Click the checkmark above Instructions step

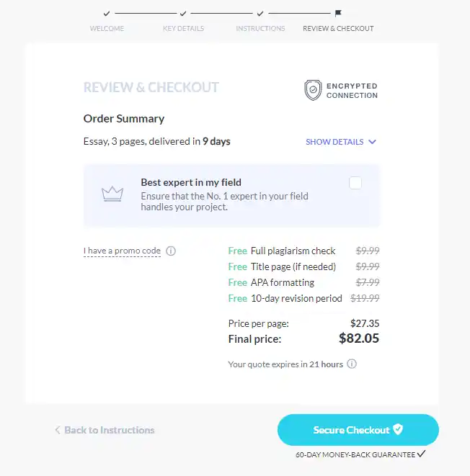(x=260, y=13)
